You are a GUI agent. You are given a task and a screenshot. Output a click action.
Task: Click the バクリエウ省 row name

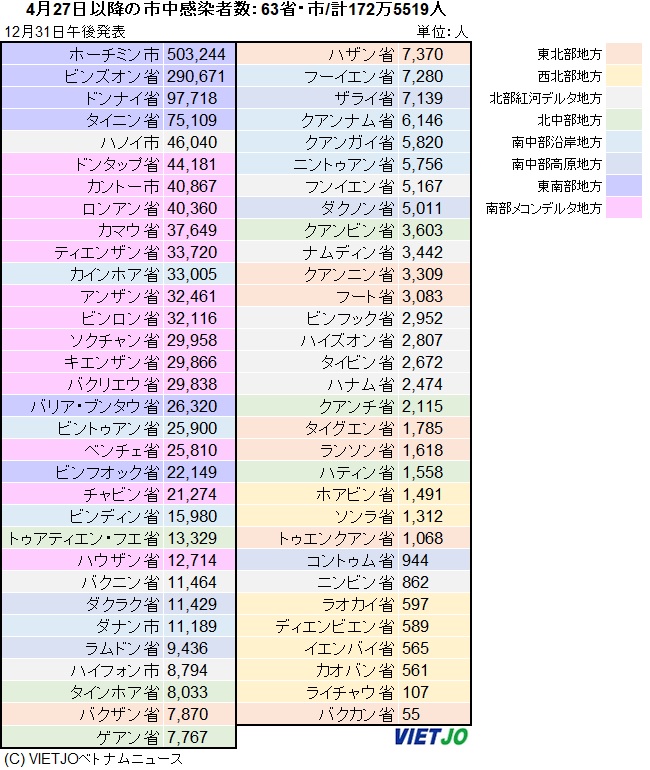coord(113,385)
